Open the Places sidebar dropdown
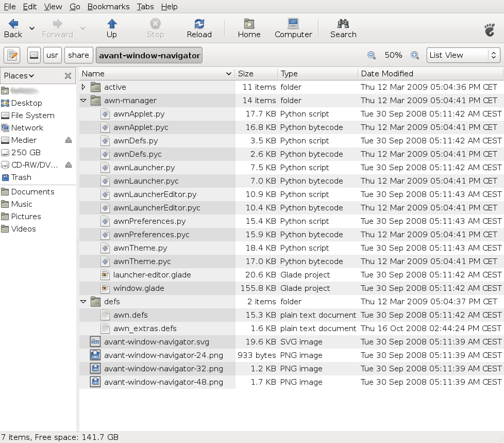 click(x=19, y=76)
